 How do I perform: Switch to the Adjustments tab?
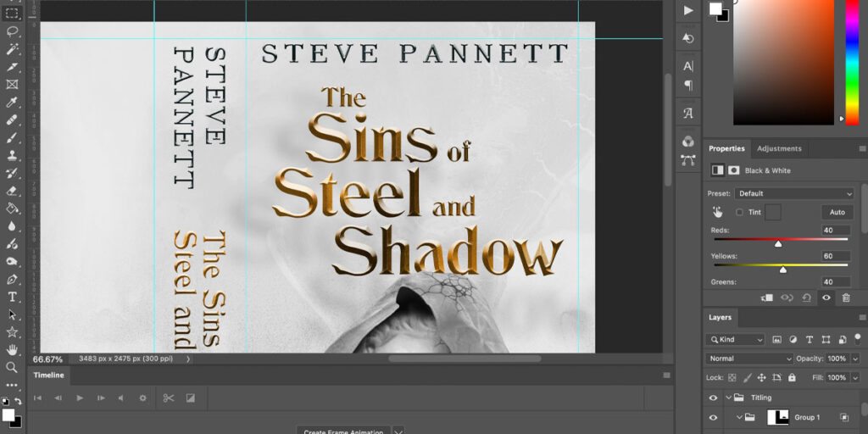[x=778, y=148]
